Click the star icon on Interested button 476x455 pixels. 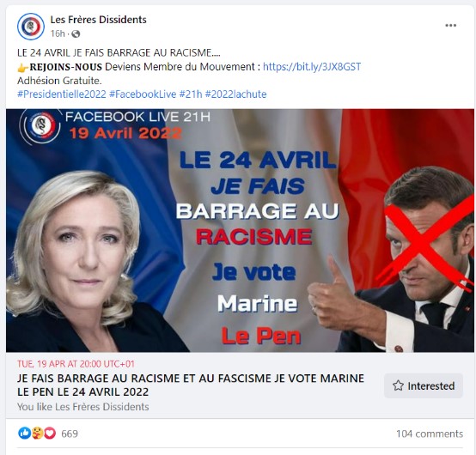point(398,385)
